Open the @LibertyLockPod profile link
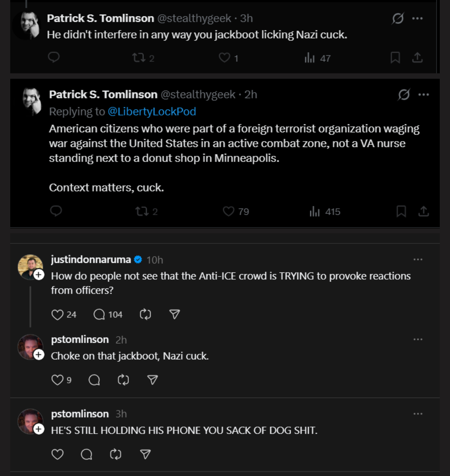The image size is (450, 476). tap(152, 111)
